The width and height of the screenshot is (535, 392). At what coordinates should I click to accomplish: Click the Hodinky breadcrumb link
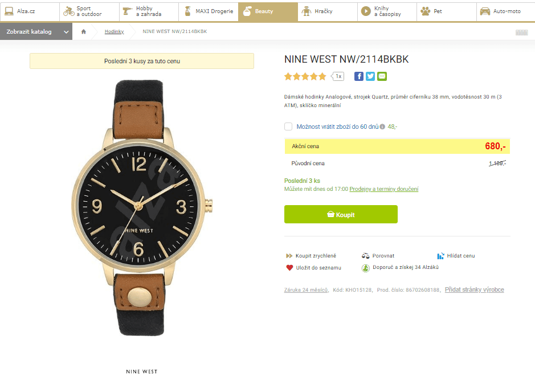tap(114, 31)
